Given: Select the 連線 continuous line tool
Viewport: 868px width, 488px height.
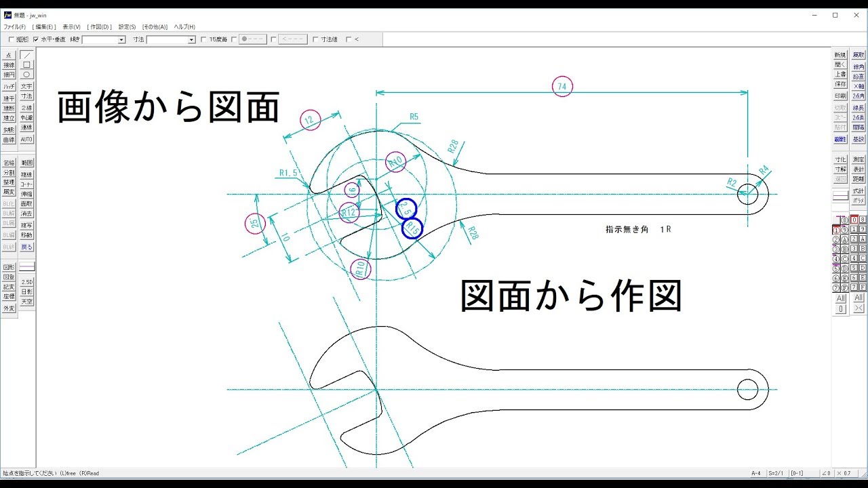Looking at the screenshot, I should tap(26, 127).
